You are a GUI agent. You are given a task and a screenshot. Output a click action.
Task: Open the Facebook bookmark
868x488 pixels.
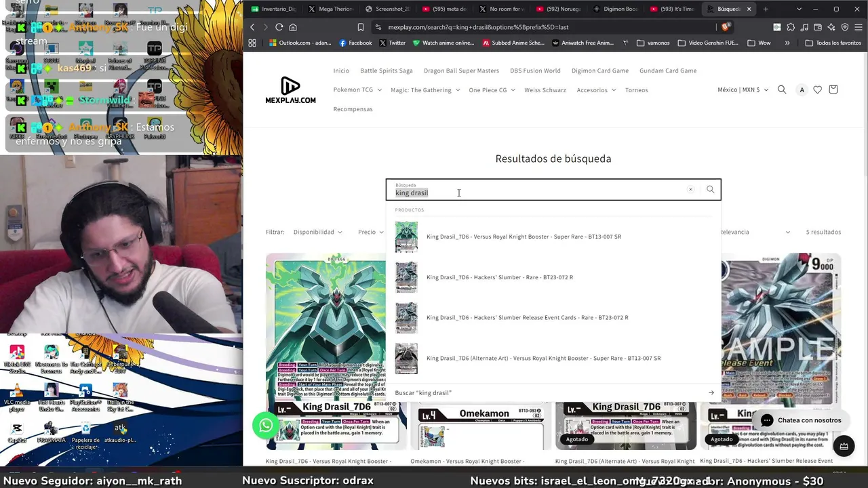point(355,43)
